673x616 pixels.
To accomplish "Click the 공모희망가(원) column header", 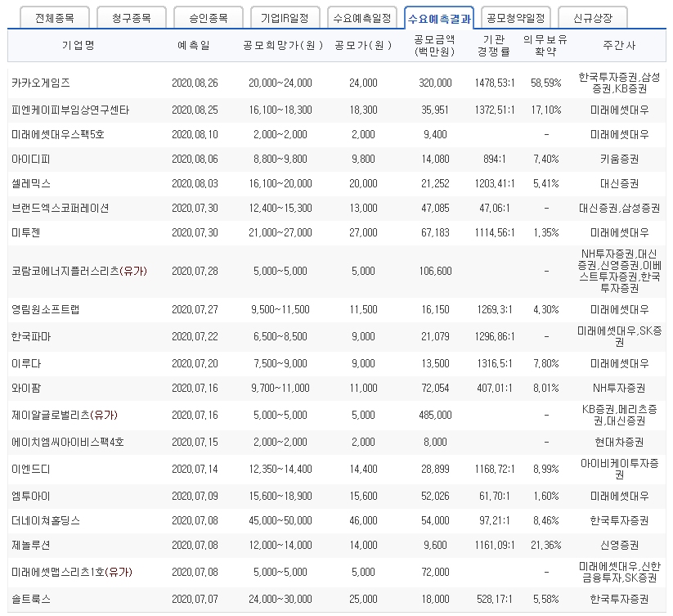I will tap(283, 45).
